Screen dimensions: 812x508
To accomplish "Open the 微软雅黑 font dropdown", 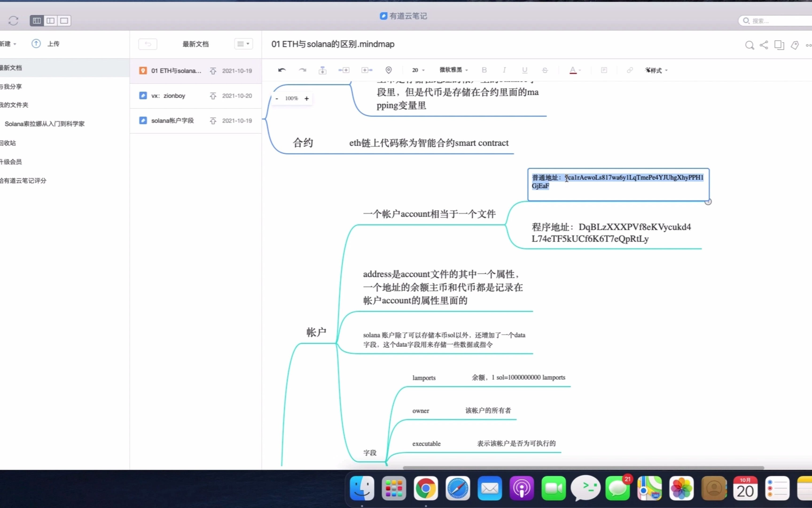I will pyautogui.click(x=454, y=70).
